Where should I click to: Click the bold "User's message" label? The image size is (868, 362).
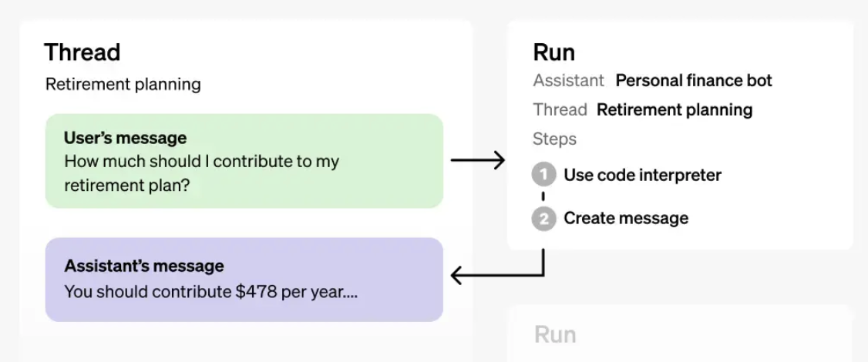point(125,139)
